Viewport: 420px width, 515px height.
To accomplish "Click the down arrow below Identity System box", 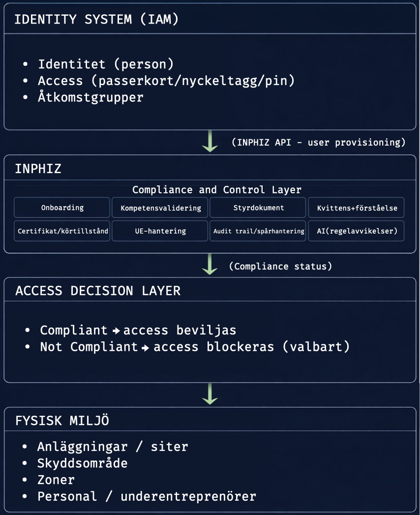I will (x=210, y=142).
